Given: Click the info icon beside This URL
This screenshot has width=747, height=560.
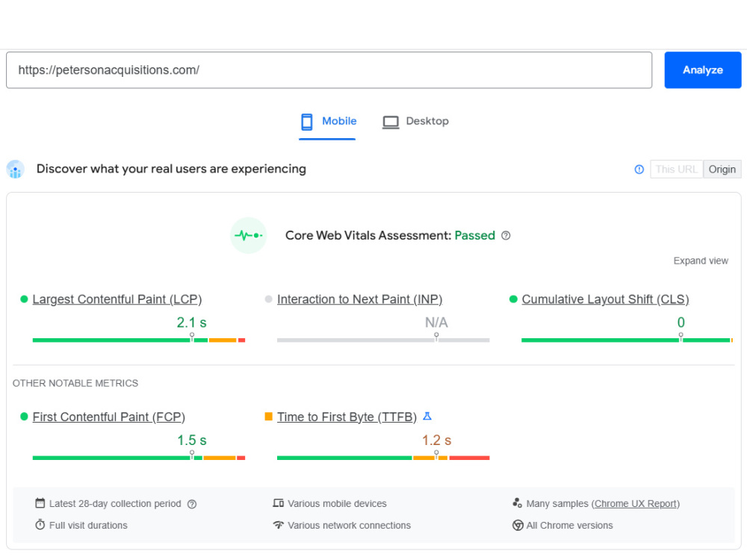Looking at the screenshot, I should tap(639, 169).
